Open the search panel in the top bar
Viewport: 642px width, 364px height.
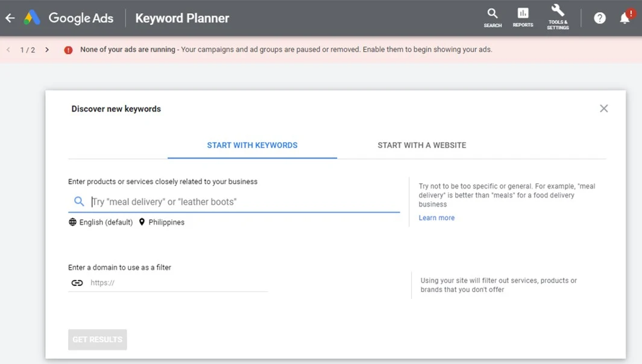point(493,16)
